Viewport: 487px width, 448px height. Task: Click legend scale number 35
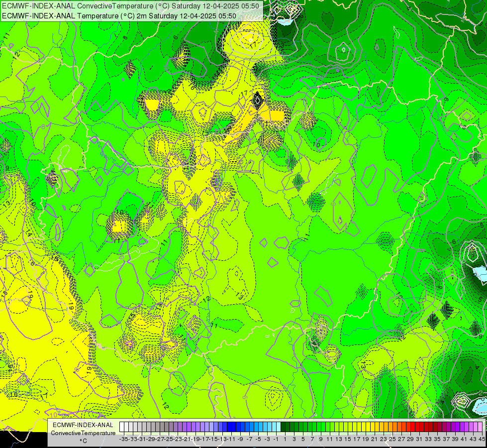pyautogui.click(x=437, y=439)
